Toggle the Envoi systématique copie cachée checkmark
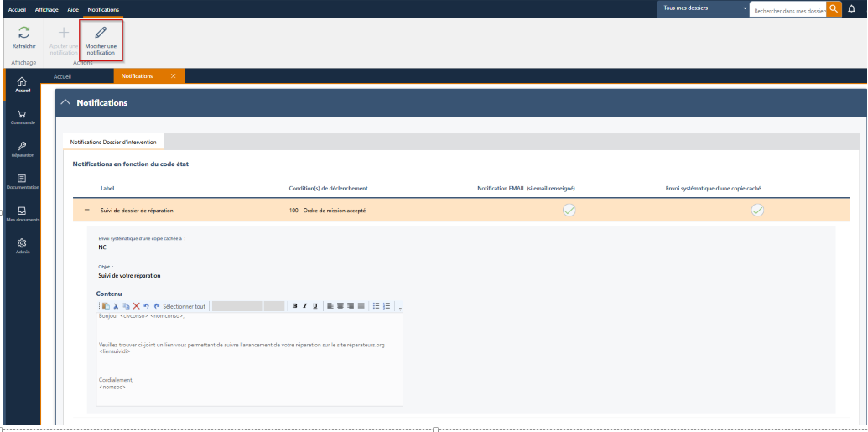Image resolution: width=868 pixels, height=432 pixels. (x=757, y=210)
